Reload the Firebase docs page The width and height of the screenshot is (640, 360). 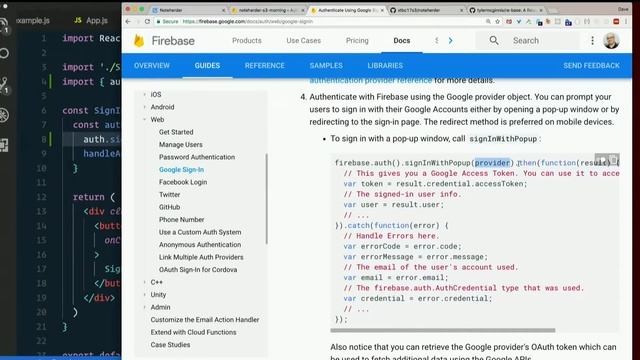pyautogui.click(x=147, y=21)
